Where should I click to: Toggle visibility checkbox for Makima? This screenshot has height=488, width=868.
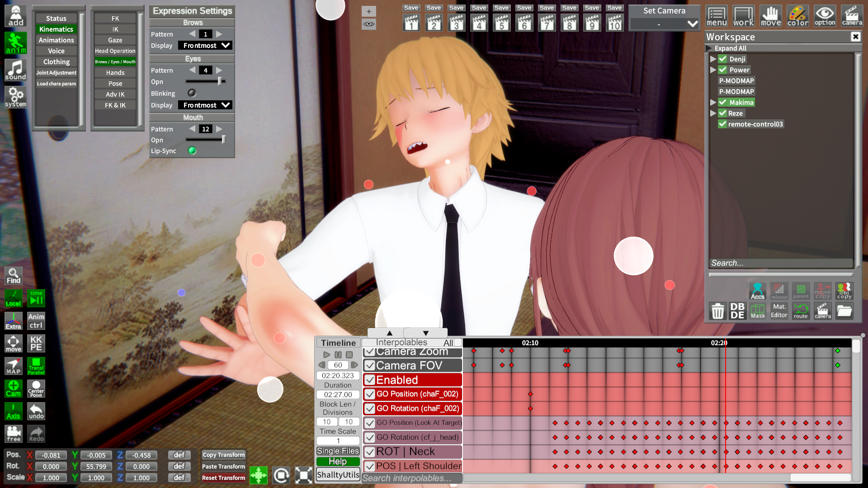point(722,102)
